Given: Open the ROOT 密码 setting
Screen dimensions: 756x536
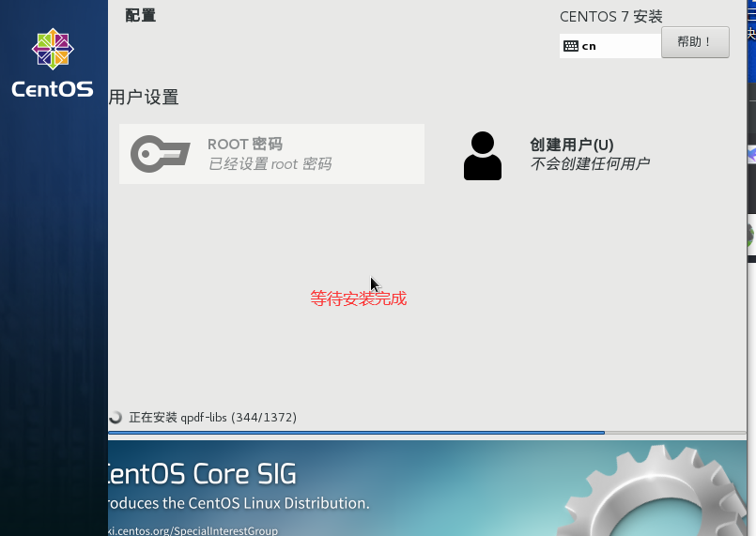Looking at the screenshot, I should (271, 154).
